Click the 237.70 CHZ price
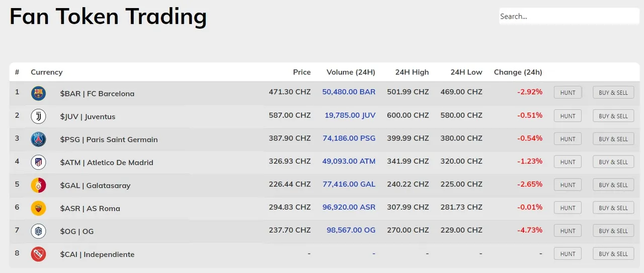The image size is (644, 273). pyautogui.click(x=290, y=230)
